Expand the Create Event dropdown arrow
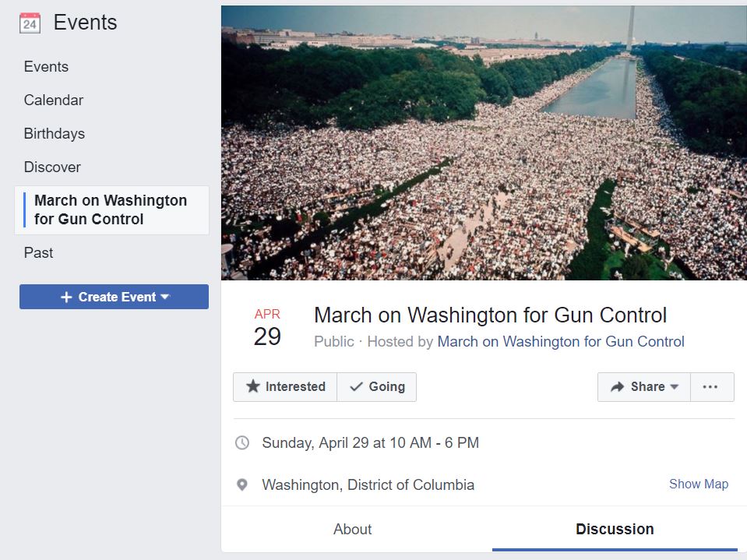This screenshot has height=560, width=747. click(164, 297)
